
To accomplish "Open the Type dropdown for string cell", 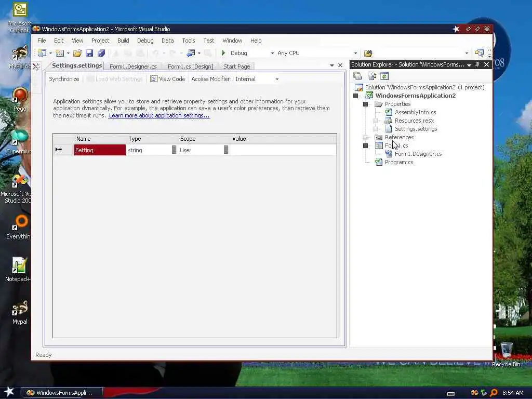I will pos(174,150).
